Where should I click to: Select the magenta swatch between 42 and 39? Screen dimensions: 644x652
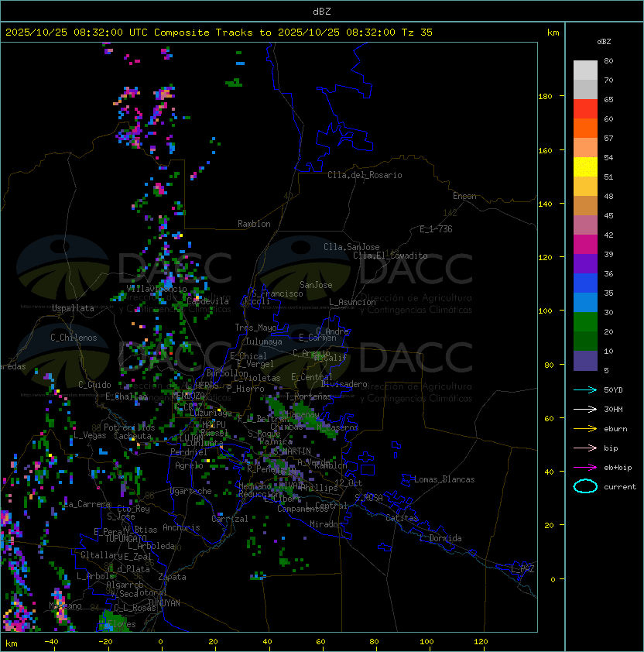(x=585, y=245)
